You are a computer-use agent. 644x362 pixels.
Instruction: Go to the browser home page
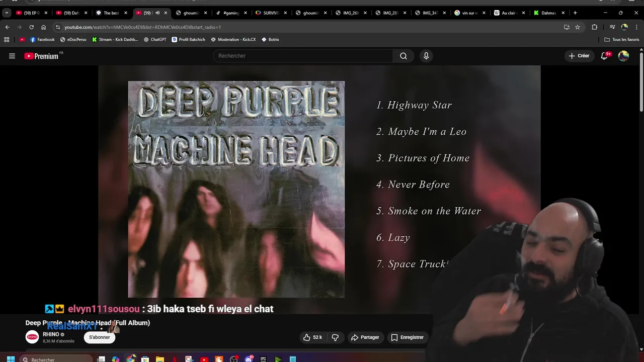point(44,27)
